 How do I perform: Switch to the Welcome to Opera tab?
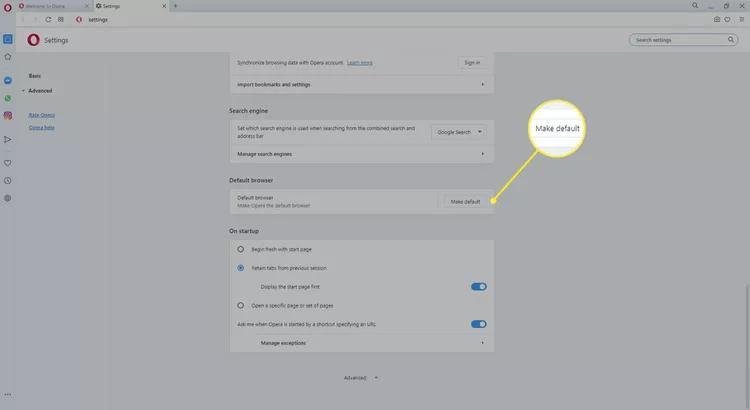50,6
